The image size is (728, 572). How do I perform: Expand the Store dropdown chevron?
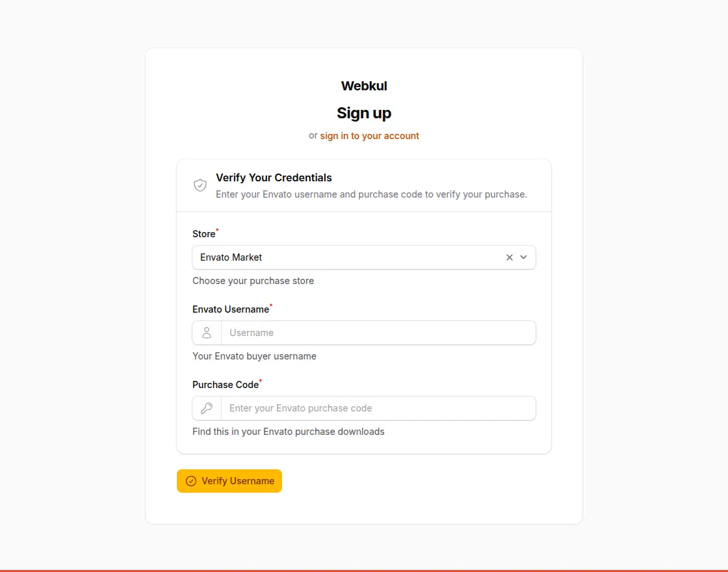pos(524,257)
